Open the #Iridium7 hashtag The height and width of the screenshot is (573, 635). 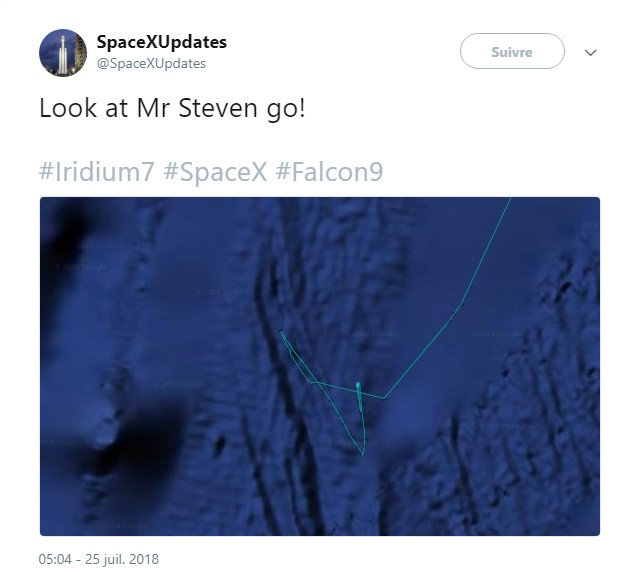tap(96, 172)
